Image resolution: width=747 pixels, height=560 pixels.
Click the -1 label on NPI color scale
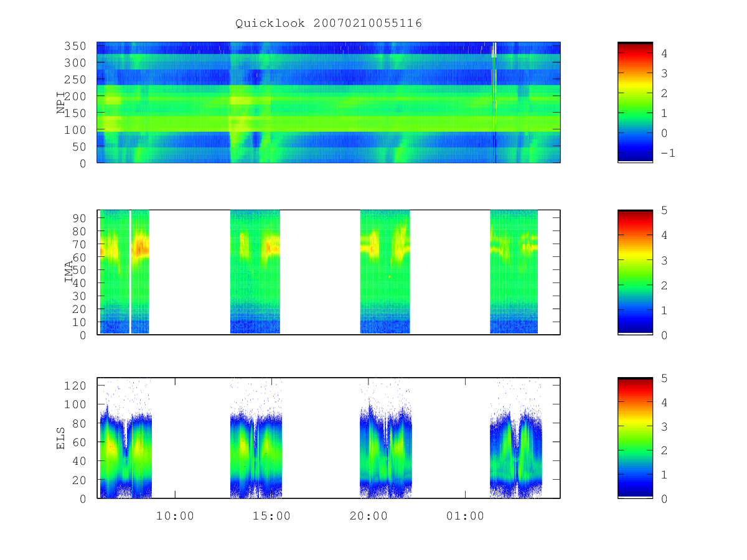(x=667, y=152)
